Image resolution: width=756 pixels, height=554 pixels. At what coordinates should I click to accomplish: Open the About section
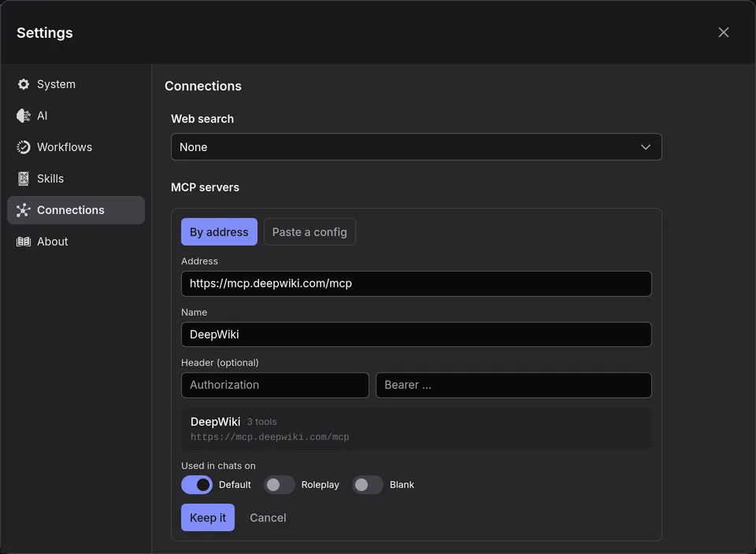76,242
